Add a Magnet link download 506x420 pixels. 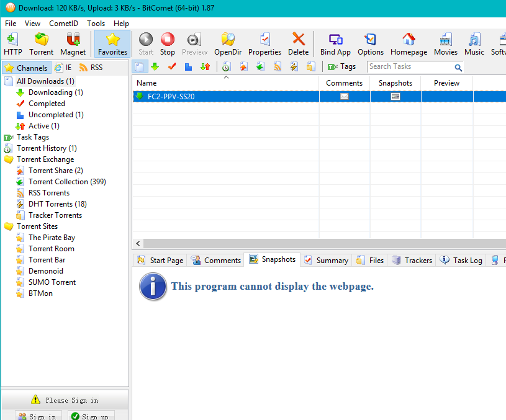click(73, 44)
